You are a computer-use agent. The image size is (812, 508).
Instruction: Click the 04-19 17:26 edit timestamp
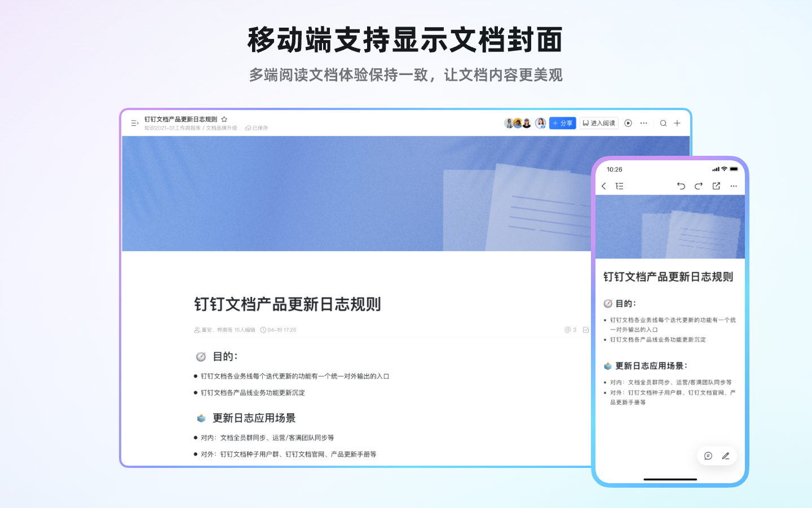279,330
